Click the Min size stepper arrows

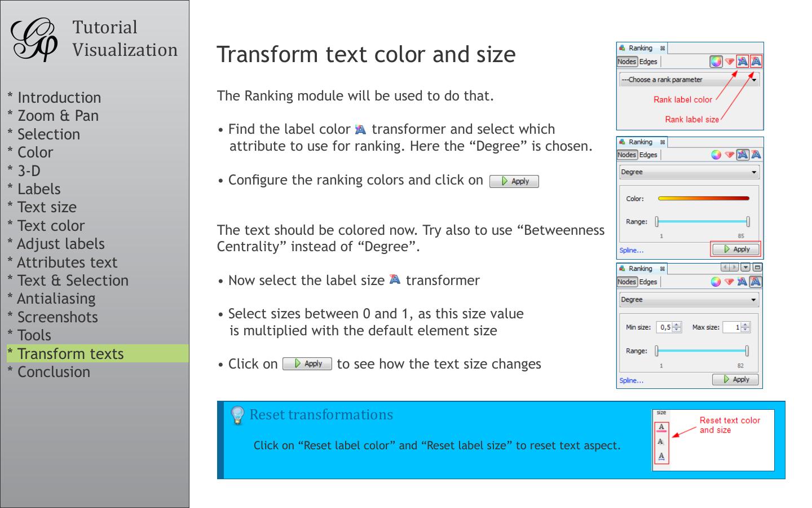pos(677,327)
